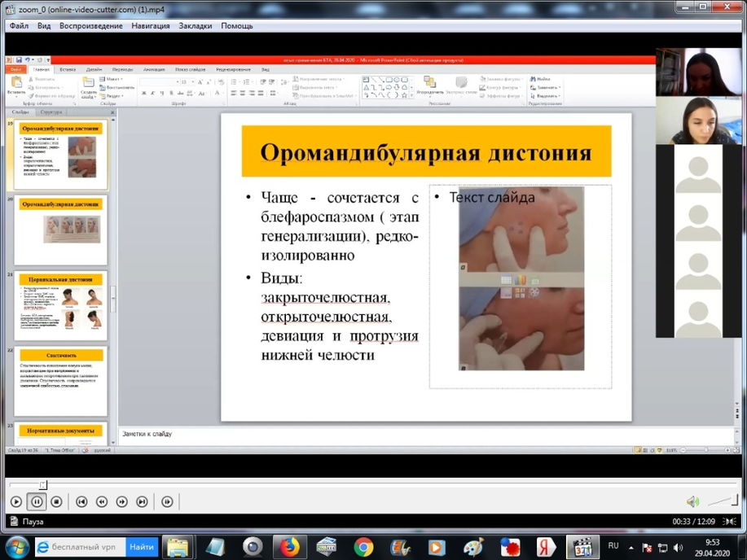Open the Файл menu
Viewport: 747px width, 560px height.
click(x=20, y=26)
